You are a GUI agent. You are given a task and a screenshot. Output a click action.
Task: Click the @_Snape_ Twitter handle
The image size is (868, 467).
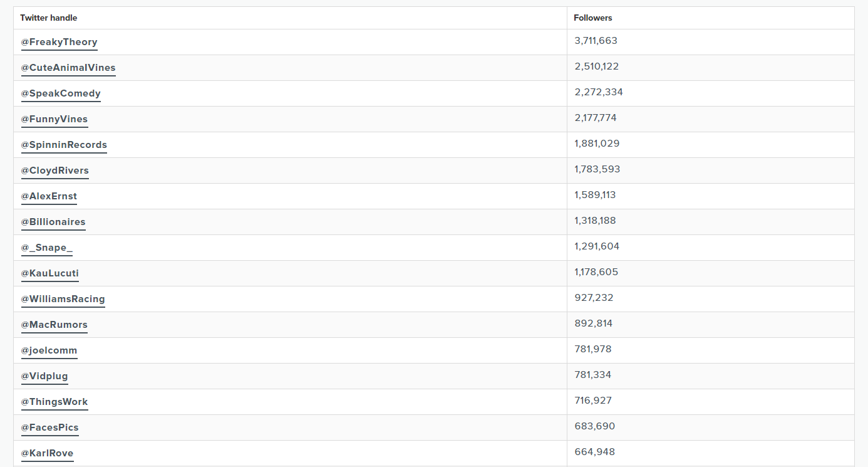(47, 248)
